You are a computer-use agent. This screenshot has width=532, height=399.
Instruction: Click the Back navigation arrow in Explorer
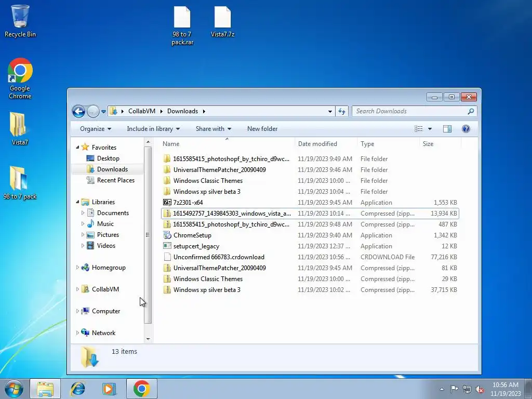[79, 111]
